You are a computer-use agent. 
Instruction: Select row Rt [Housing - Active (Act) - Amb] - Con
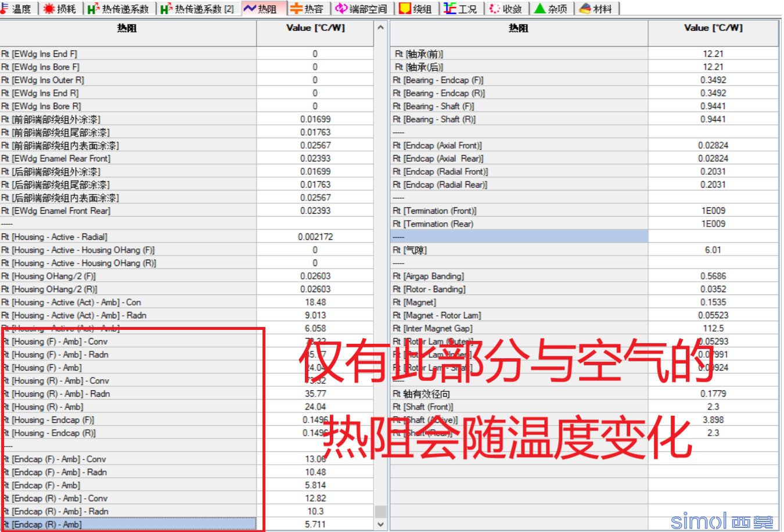(x=128, y=303)
